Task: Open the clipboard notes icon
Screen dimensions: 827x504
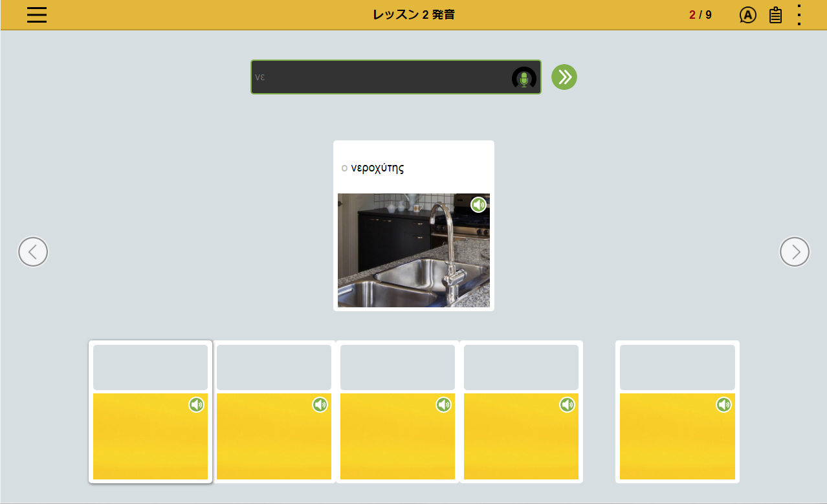Action: tap(775, 15)
